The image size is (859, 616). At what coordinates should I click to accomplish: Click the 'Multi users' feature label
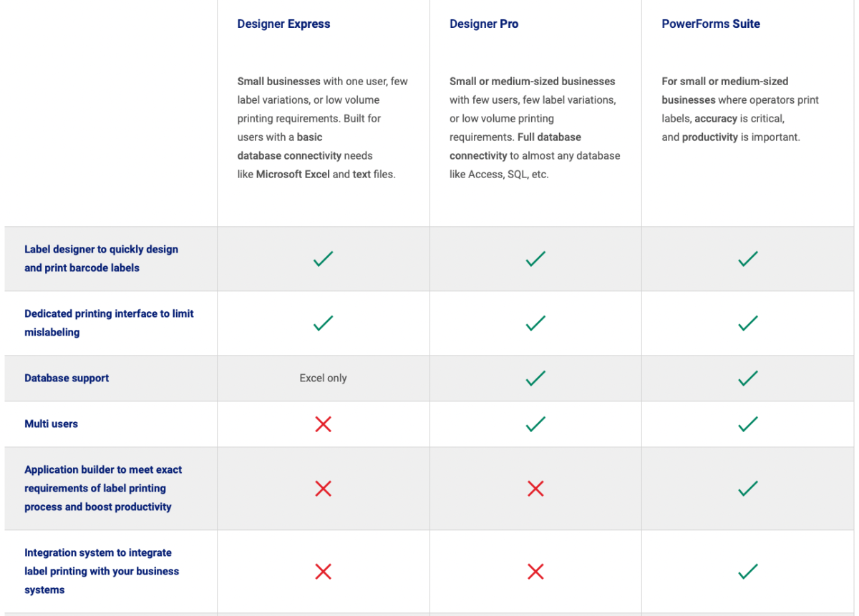(51, 424)
